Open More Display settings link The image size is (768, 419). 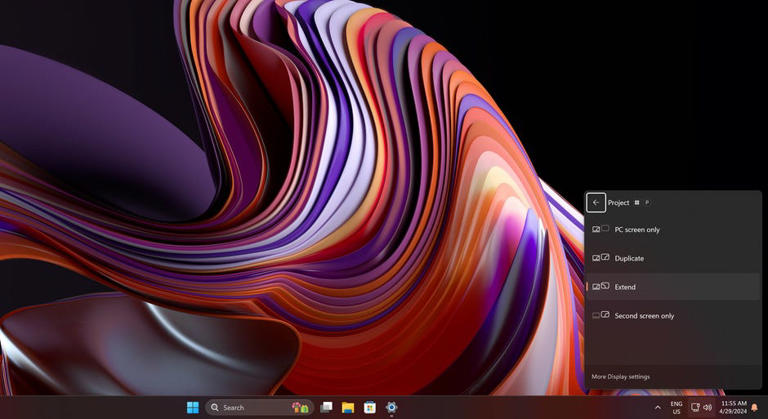pos(620,377)
